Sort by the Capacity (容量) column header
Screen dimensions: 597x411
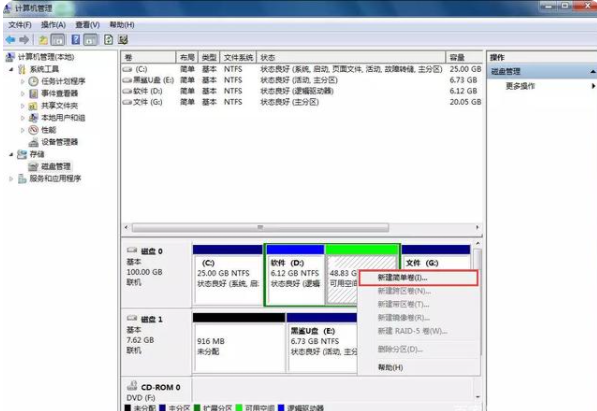point(463,57)
